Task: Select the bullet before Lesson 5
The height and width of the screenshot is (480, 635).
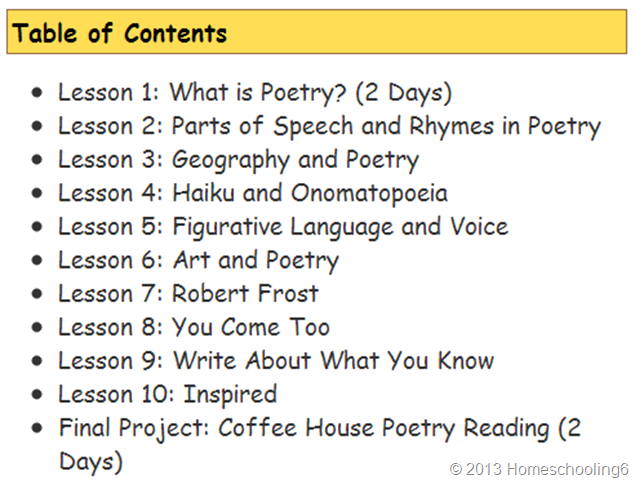Action: (x=38, y=228)
